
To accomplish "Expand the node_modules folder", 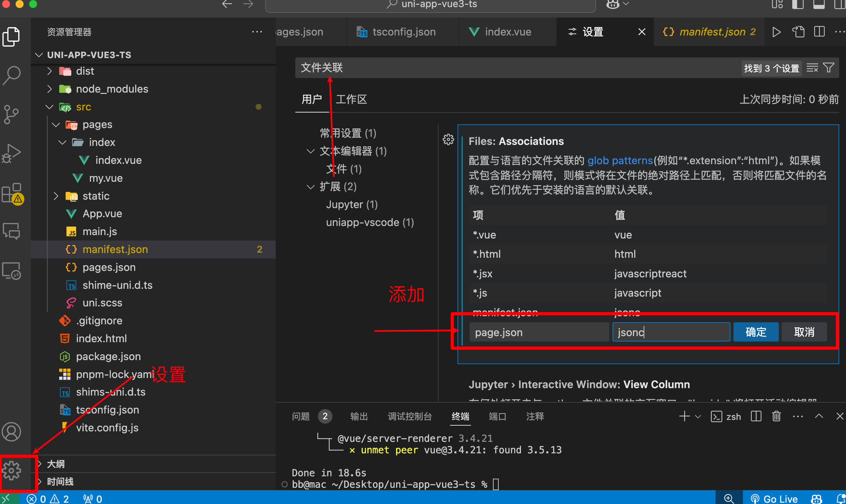I will [50, 89].
